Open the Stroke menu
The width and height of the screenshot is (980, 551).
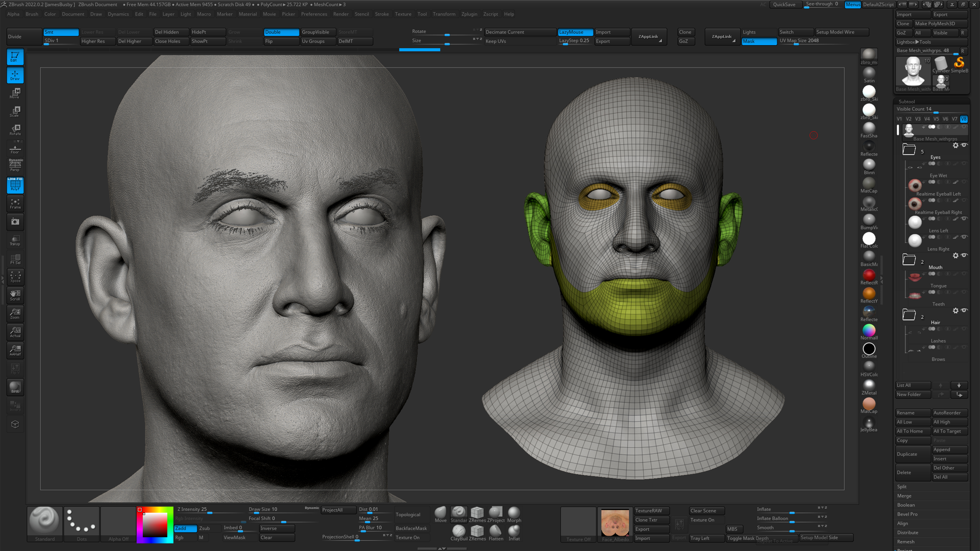(x=382, y=14)
